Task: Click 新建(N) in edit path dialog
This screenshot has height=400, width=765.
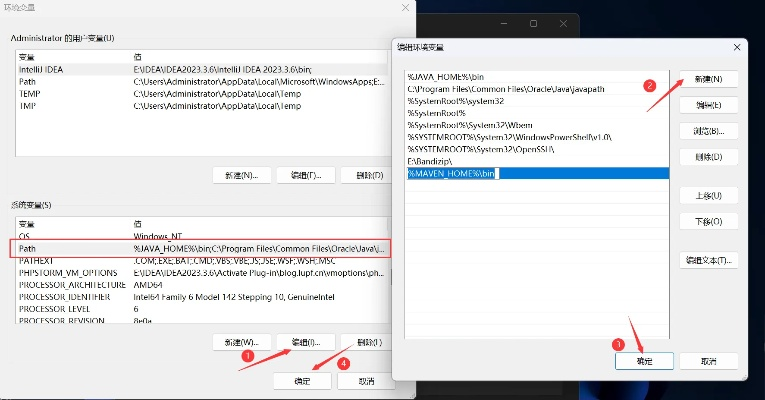Action: click(708, 78)
